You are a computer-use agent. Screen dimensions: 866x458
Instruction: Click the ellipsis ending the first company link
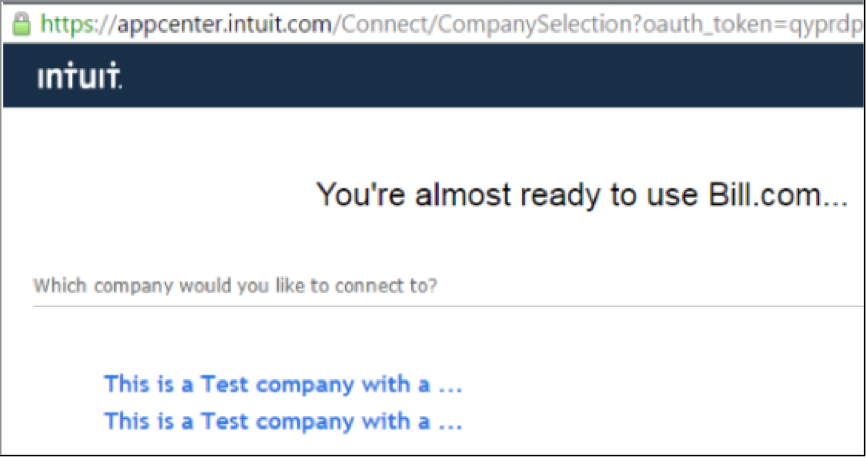(x=450, y=388)
